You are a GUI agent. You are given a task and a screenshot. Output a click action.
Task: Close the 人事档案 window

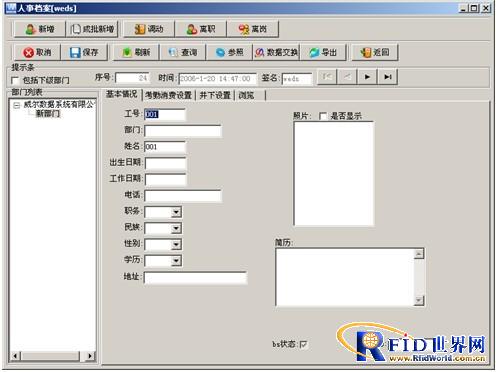click(x=486, y=8)
